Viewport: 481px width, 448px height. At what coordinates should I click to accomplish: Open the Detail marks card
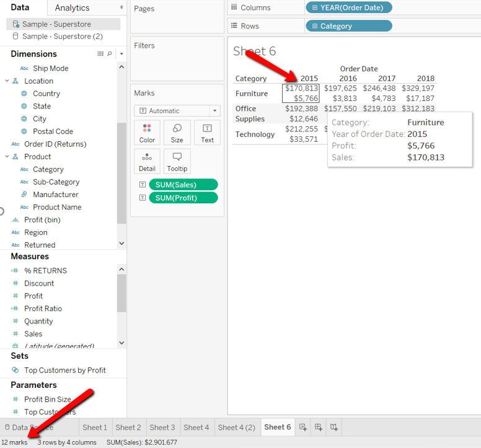point(147,161)
